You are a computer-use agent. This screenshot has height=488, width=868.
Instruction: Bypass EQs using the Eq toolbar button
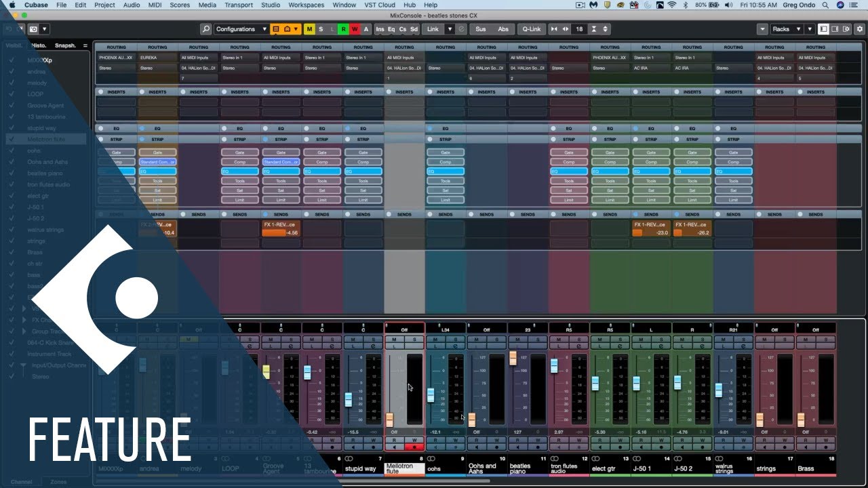(x=391, y=29)
